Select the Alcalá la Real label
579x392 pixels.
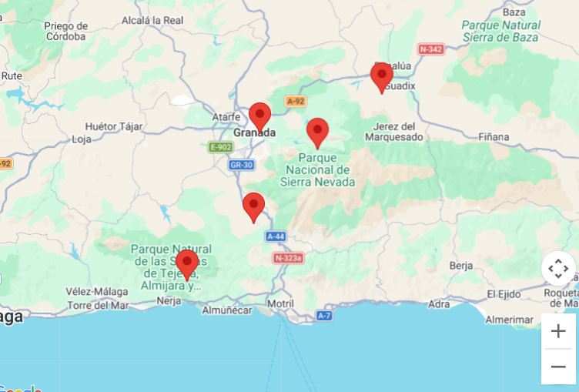(x=152, y=20)
